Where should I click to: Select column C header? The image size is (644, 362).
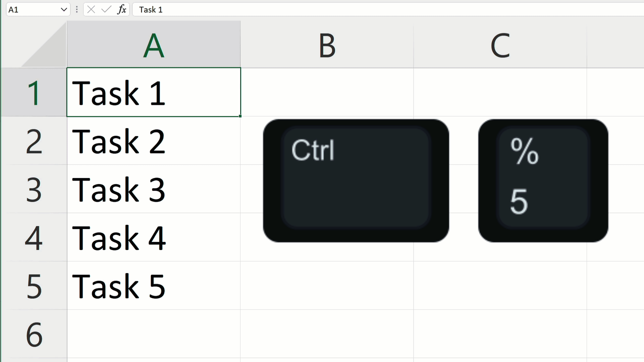click(500, 45)
